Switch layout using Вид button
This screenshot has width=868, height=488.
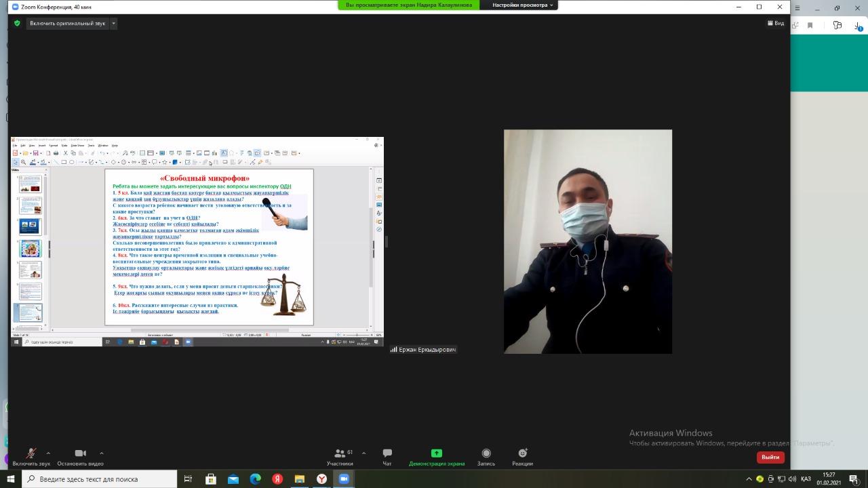[x=776, y=23]
